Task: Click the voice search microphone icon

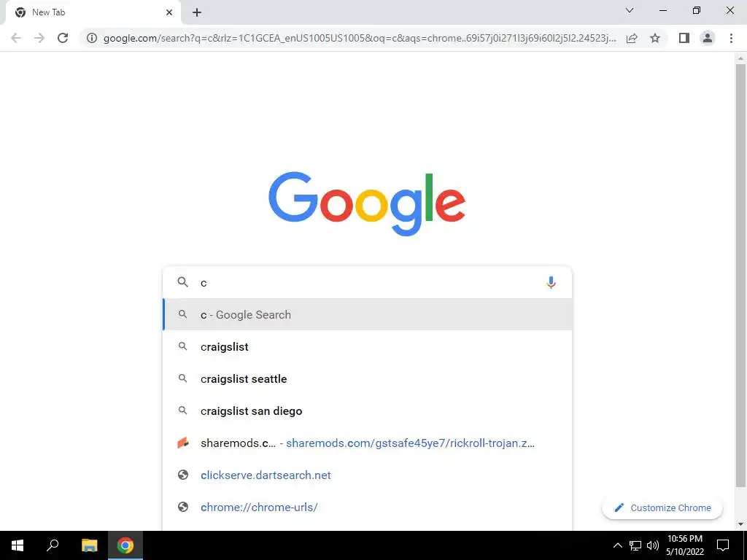Action: click(551, 282)
